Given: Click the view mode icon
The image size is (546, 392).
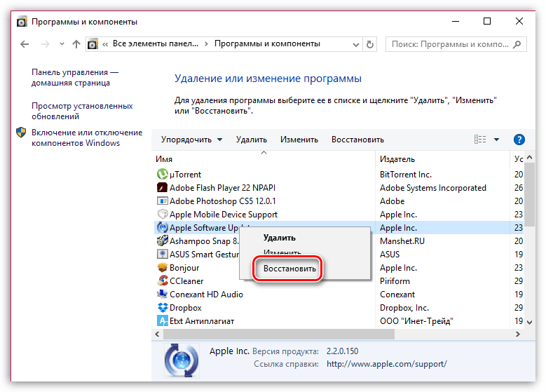Looking at the screenshot, I should pyautogui.click(x=480, y=140).
